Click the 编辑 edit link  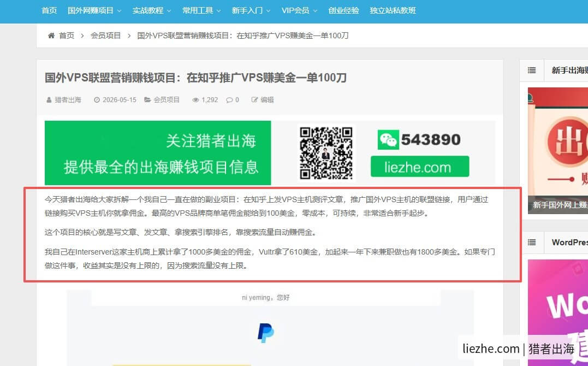pos(267,100)
